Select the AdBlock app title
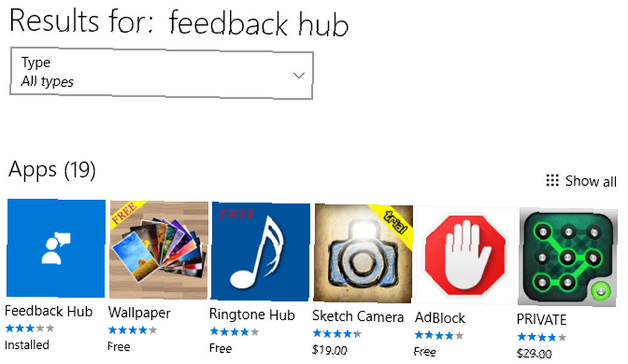 [x=440, y=318]
